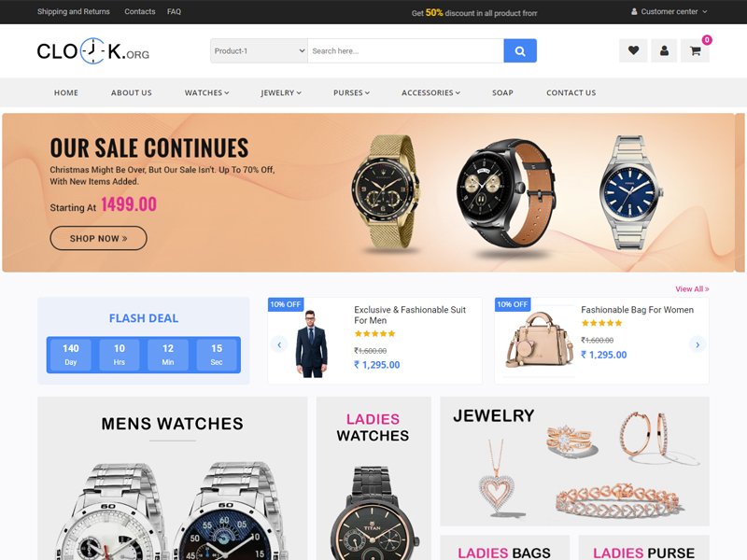747x560 pixels.
Task: Click the Shop Now button
Action: [99, 238]
